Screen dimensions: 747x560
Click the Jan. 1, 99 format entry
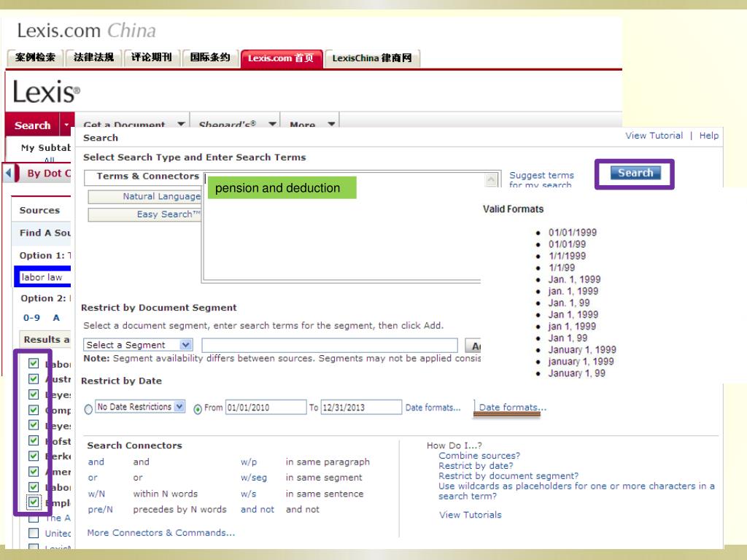pos(569,303)
